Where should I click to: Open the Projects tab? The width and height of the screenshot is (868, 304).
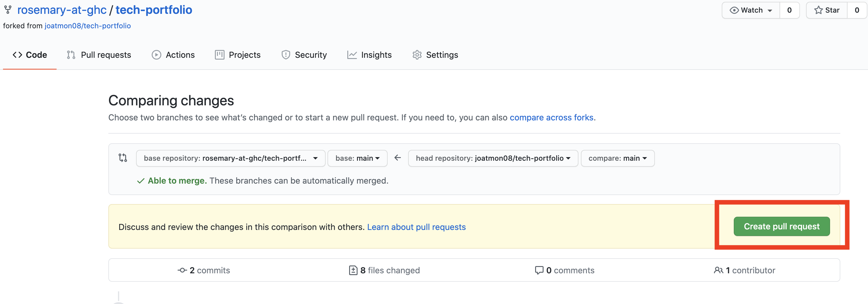(x=238, y=54)
